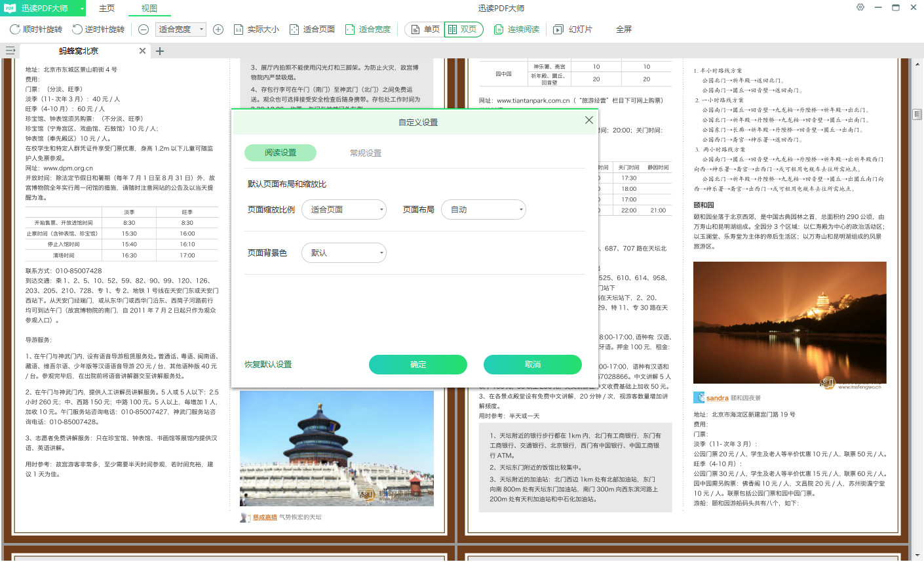Click avatar icon beside 慧成嘉措 caption
This screenshot has width=924, height=562.
coord(245,517)
